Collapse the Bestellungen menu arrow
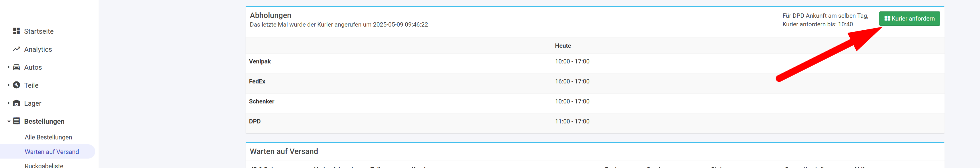This screenshot has height=168, width=980. (8, 121)
